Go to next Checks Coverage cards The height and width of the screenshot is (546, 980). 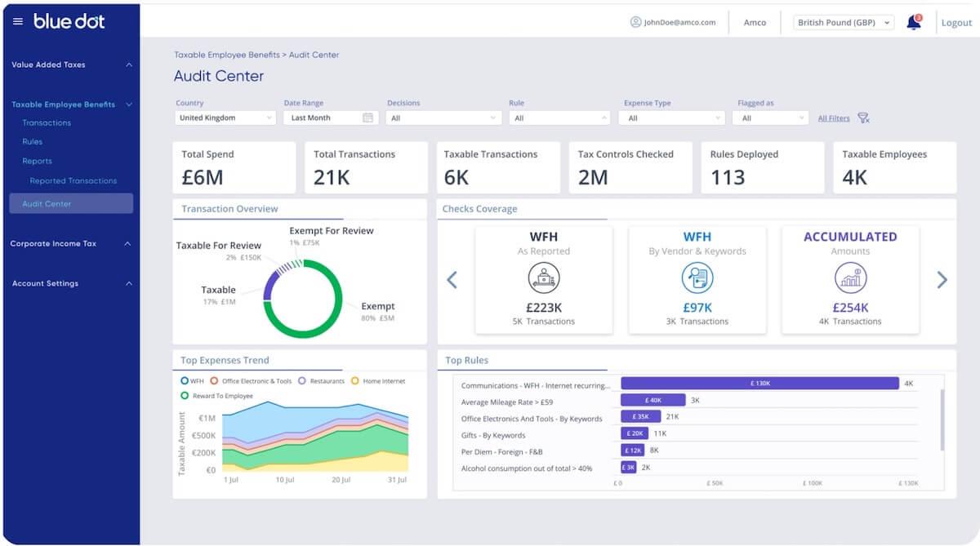(x=942, y=280)
